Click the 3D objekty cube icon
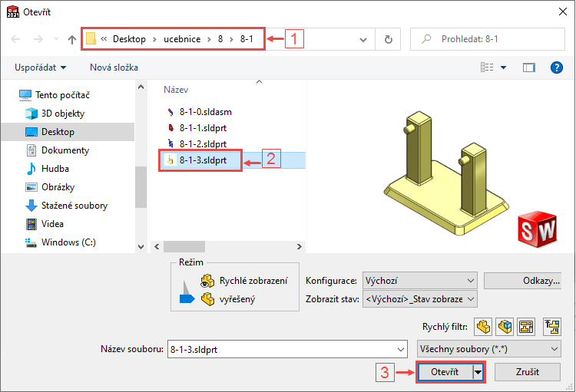This screenshot has height=392, width=576. pos(31,114)
